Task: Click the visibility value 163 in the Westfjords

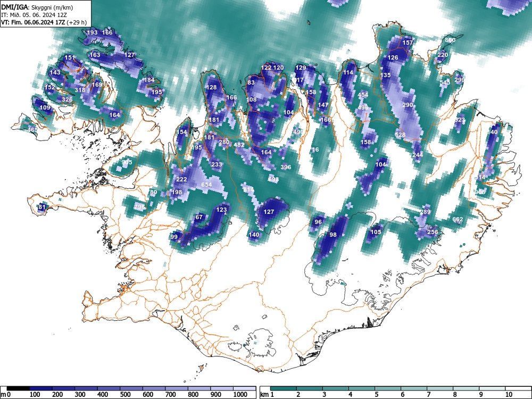Action: 95,55
